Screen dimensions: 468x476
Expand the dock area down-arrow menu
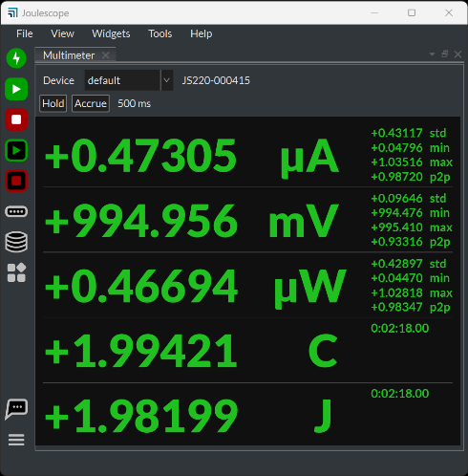pyautogui.click(x=432, y=54)
